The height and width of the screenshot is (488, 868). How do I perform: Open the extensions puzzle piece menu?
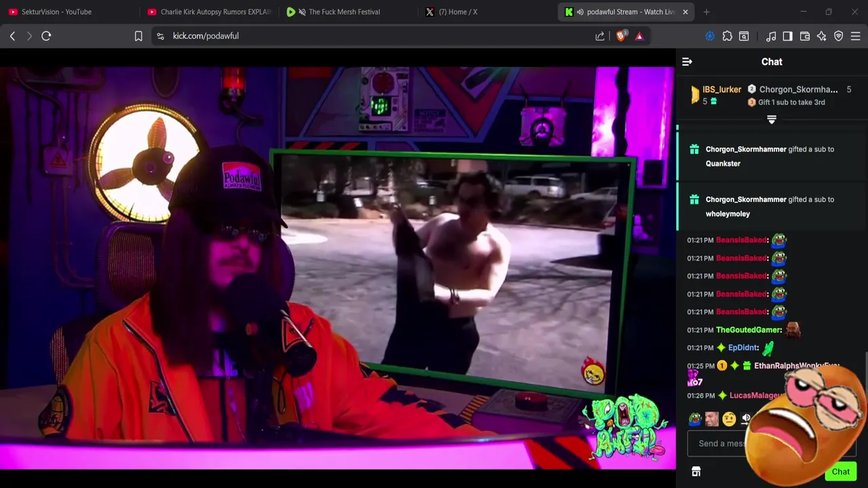(x=727, y=37)
